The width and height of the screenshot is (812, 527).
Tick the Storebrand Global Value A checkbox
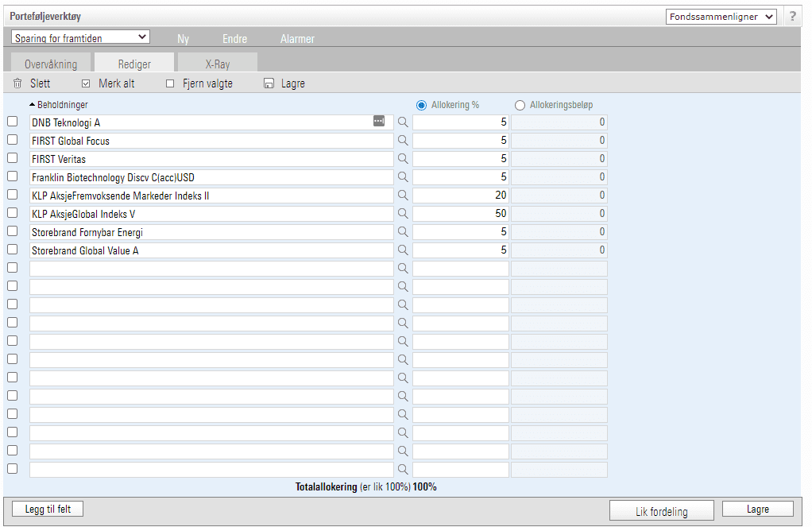point(13,250)
